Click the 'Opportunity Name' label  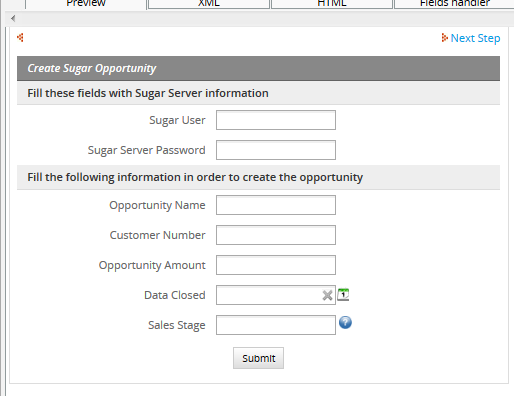tap(157, 205)
